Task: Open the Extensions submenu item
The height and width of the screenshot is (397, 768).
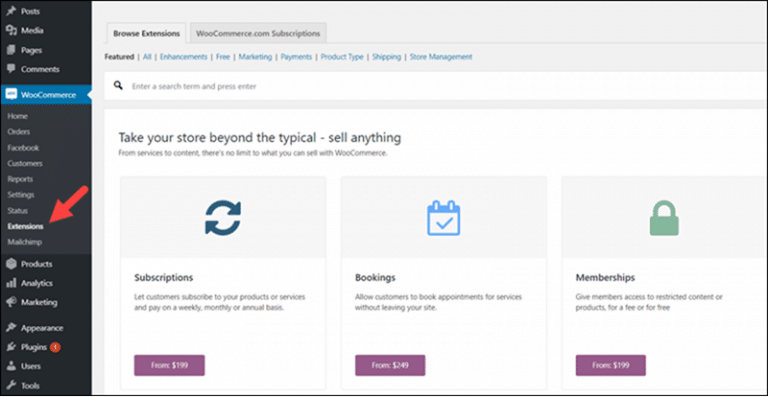Action: tap(25, 227)
